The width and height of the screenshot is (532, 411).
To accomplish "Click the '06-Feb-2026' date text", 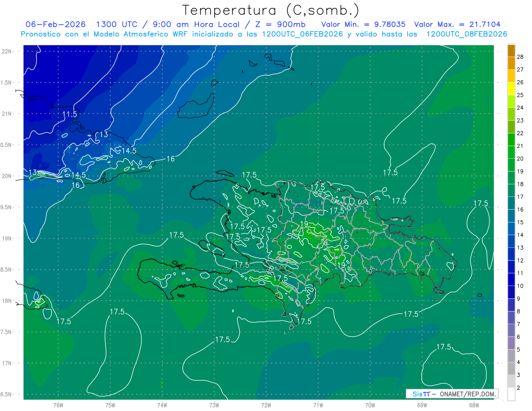I will tap(55, 24).
